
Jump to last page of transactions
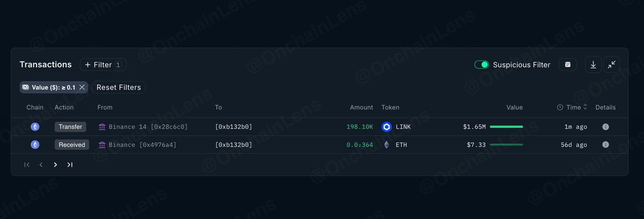pyautogui.click(x=70, y=165)
